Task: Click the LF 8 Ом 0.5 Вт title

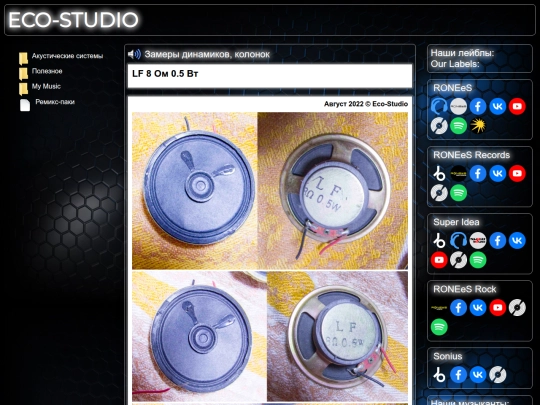Action: click(x=165, y=73)
